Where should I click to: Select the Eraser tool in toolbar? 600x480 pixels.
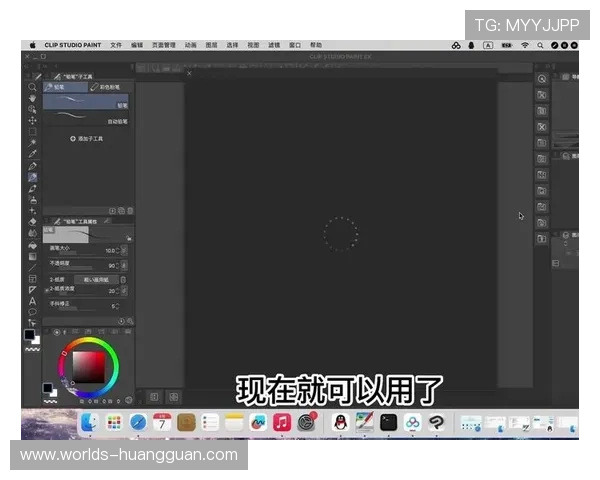pos(32,221)
